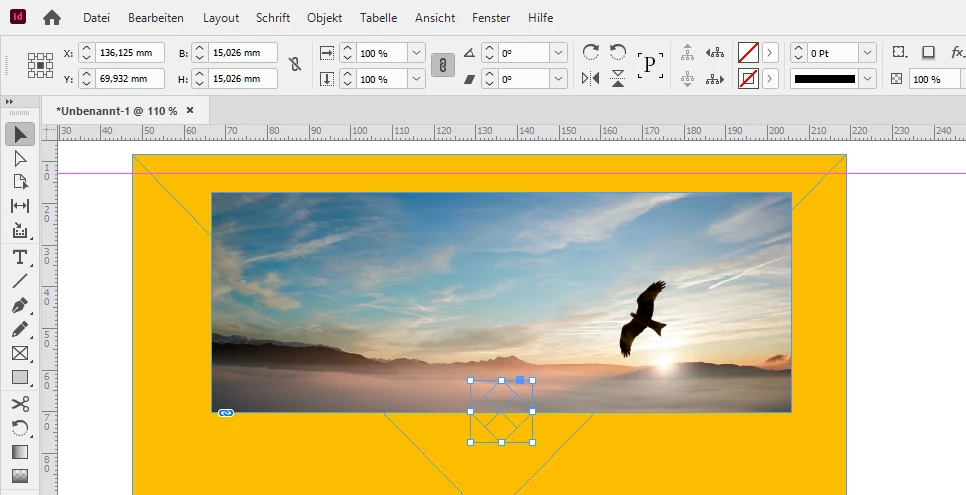966x495 pixels.
Task: Click the linked image badge on photo
Action: click(x=226, y=413)
